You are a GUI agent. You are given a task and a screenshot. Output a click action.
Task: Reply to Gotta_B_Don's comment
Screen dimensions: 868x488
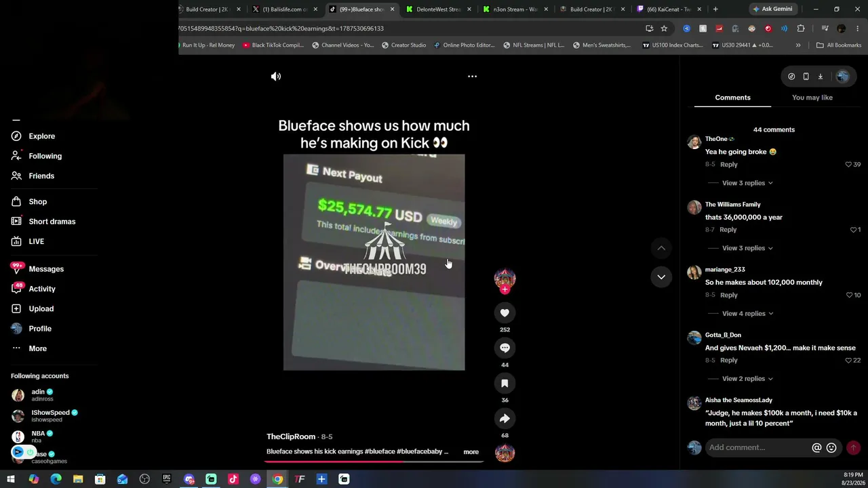pyautogui.click(x=729, y=361)
